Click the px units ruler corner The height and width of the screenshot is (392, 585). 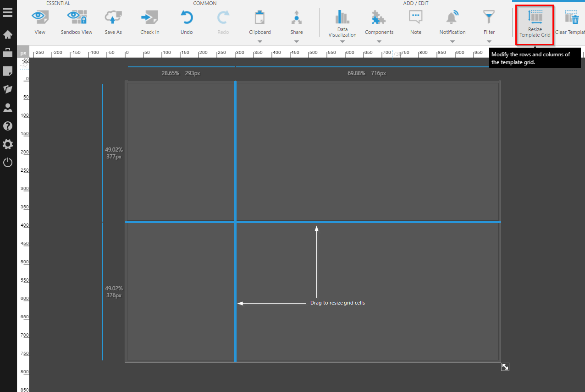coord(23,53)
